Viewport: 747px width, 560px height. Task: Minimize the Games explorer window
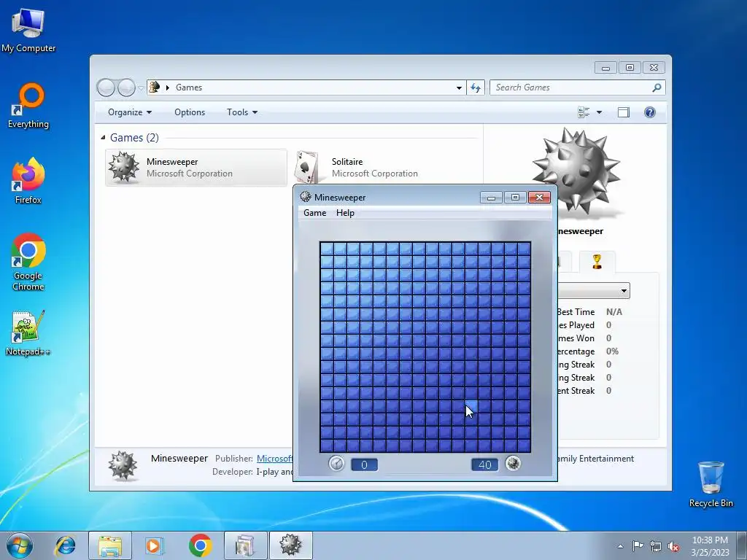pos(605,68)
